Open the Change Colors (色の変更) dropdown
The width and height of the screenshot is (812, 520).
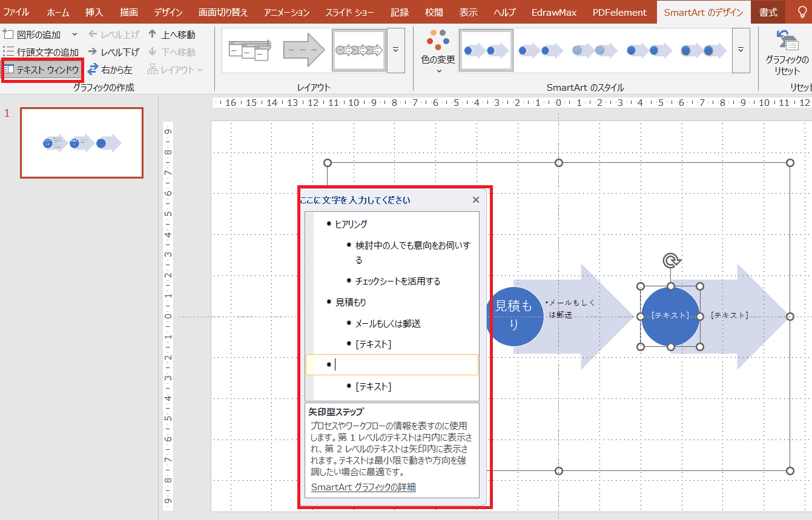coord(438,51)
